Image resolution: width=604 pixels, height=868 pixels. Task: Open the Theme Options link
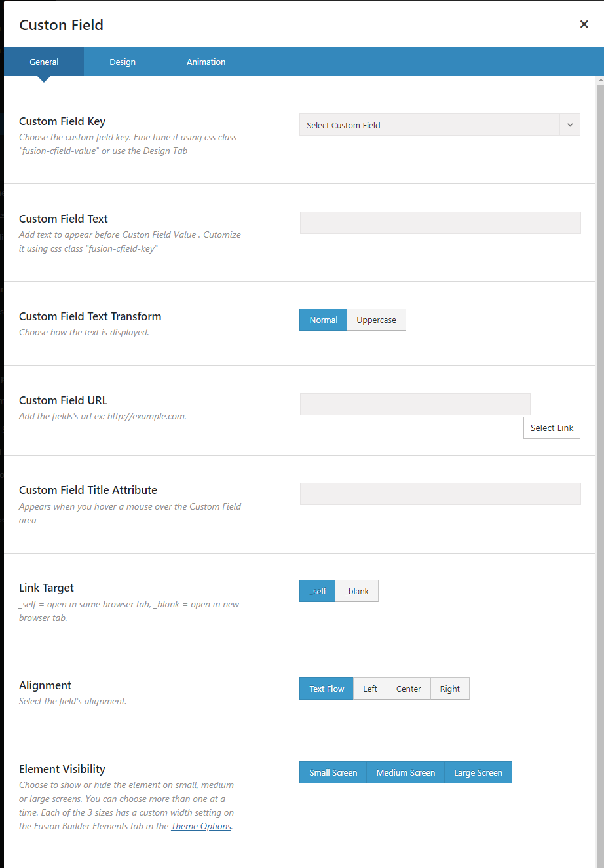click(200, 826)
